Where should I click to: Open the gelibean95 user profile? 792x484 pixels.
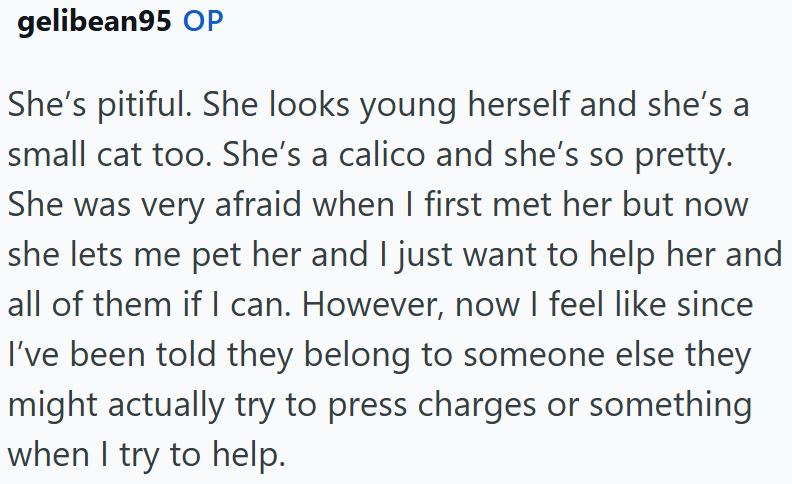pos(94,22)
